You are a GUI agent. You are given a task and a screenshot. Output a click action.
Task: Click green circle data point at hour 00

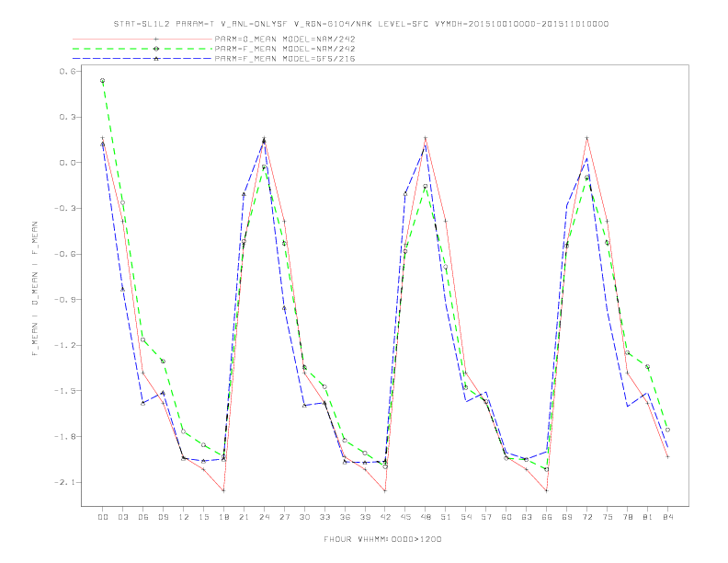point(103,81)
